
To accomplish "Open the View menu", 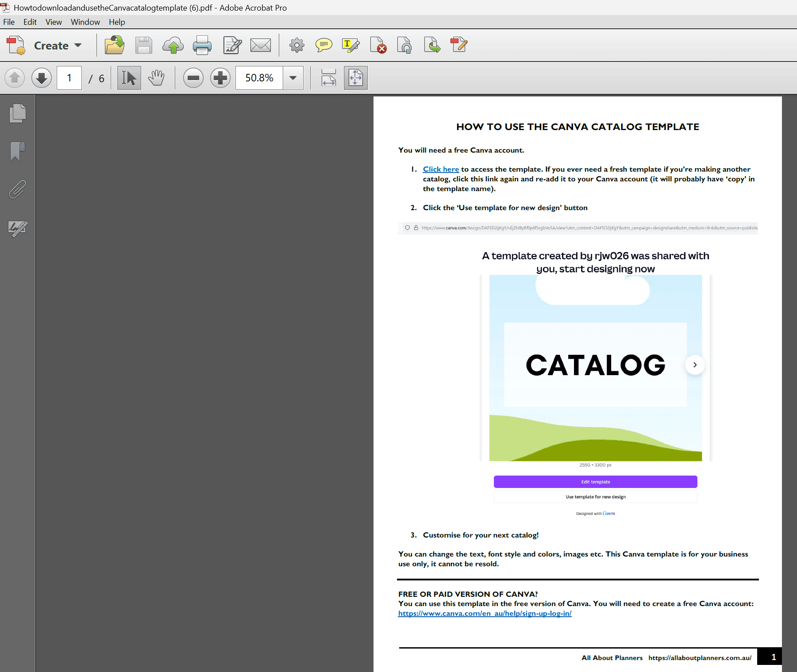I will (54, 22).
